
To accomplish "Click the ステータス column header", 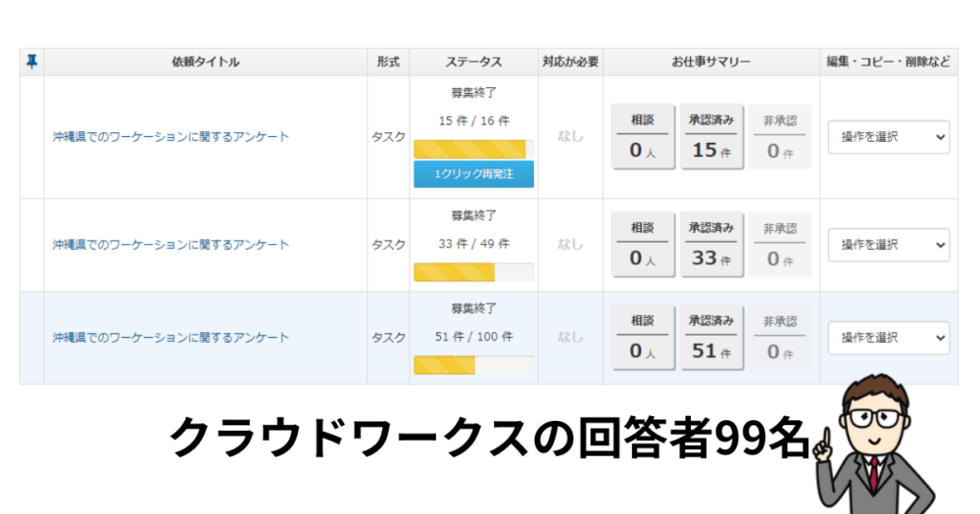I will pos(473,62).
